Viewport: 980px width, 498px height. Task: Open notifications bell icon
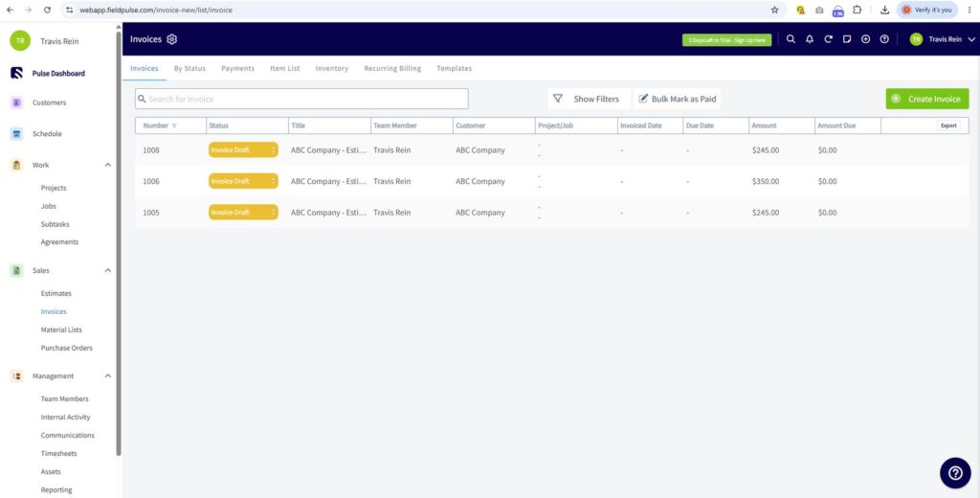pyautogui.click(x=810, y=39)
